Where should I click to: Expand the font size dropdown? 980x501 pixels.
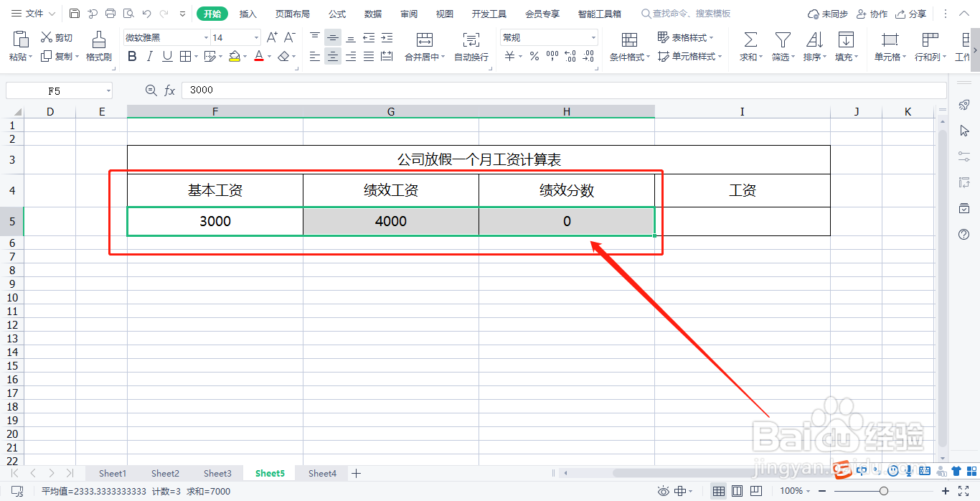pyautogui.click(x=255, y=37)
